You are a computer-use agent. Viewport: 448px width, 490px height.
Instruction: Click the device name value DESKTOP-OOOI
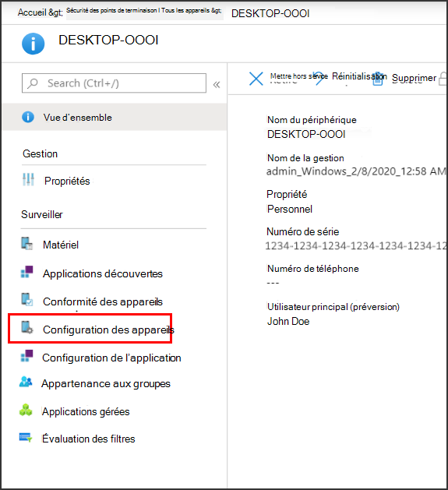(x=306, y=134)
